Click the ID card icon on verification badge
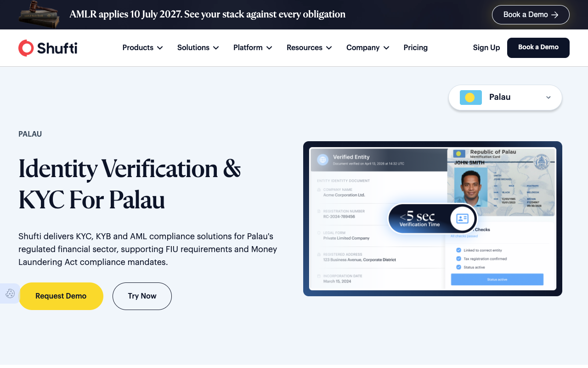This screenshot has width=588, height=368. 462,219
